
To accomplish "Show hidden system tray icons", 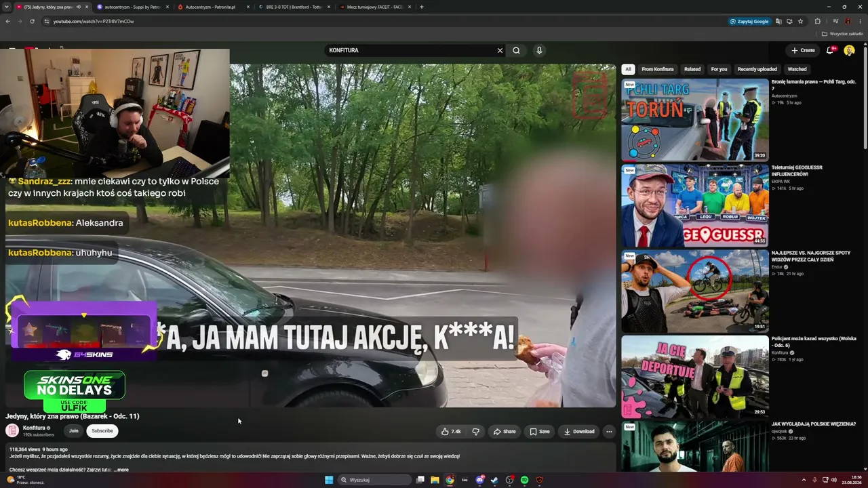I will tap(804, 480).
